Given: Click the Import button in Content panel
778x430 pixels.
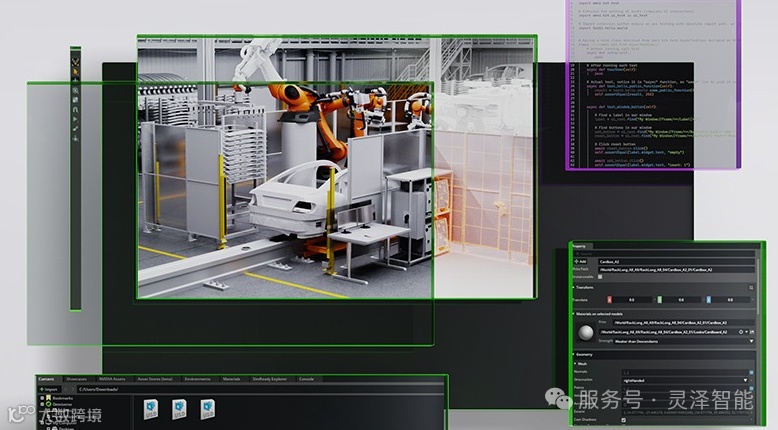Looking at the screenshot, I should 50,389.
